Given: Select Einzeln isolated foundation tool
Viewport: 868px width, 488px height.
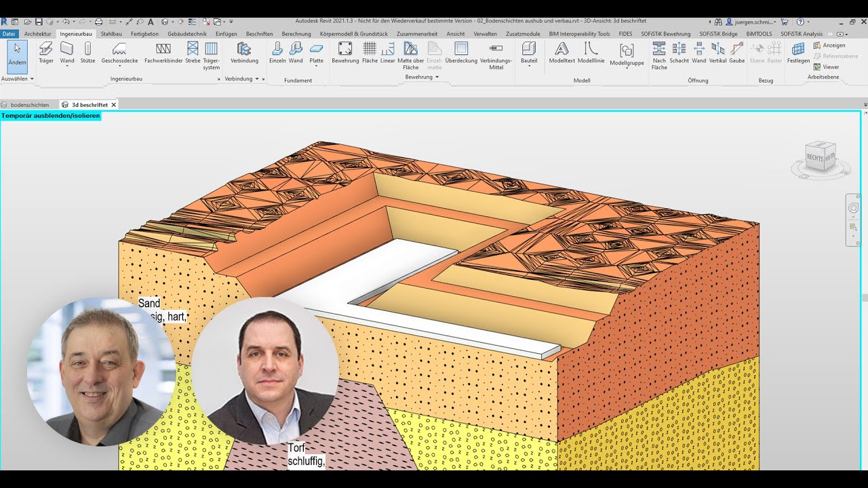Looking at the screenshot, I should click(x=277, y=52).
